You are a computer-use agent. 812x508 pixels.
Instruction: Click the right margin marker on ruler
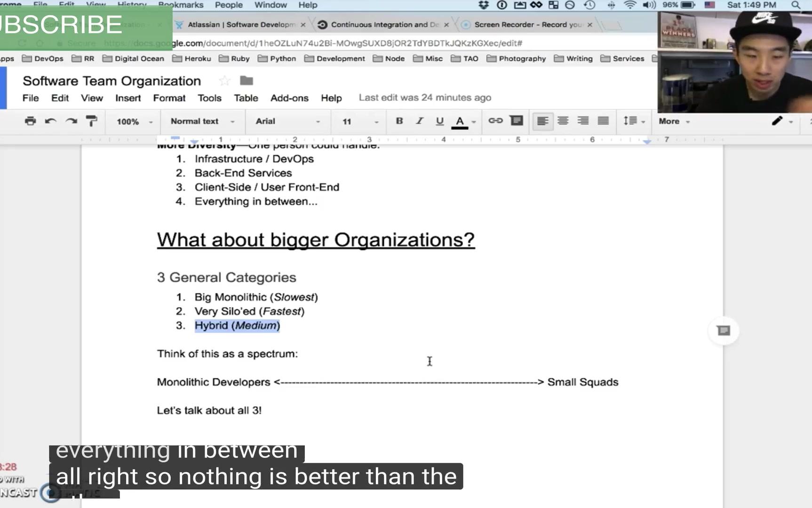[x=647, y=141]
